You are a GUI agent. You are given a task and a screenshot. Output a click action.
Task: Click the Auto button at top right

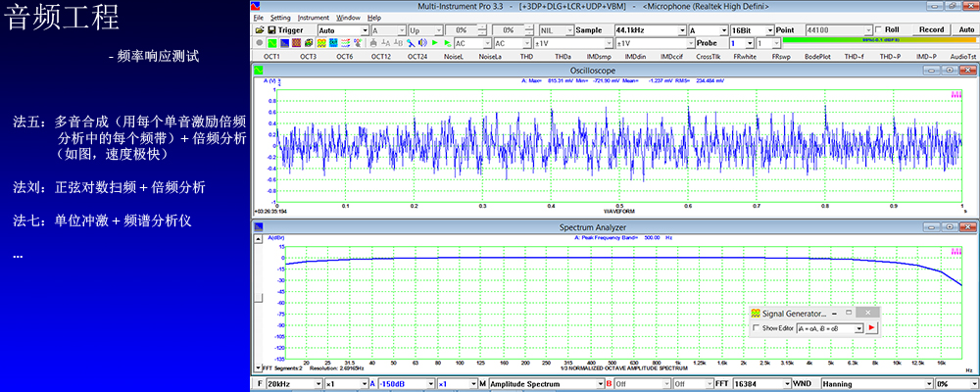[x=965, y=30]
